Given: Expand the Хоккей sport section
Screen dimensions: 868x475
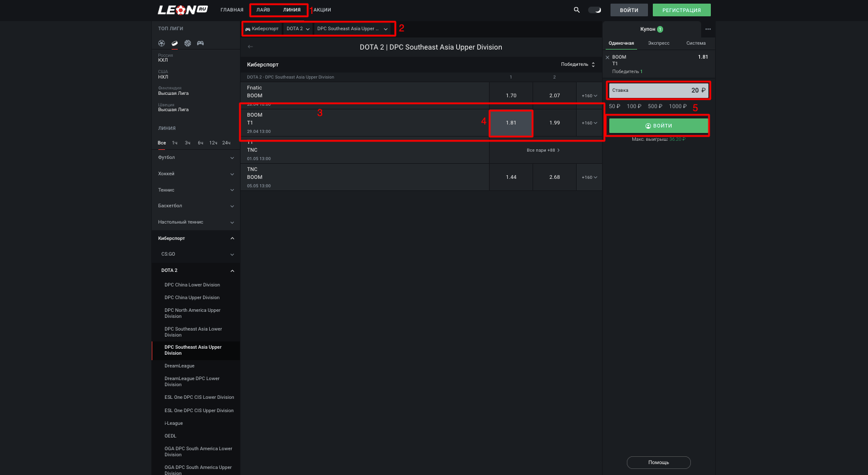Looking at the screenshot, I should click(x=196, y=173).
